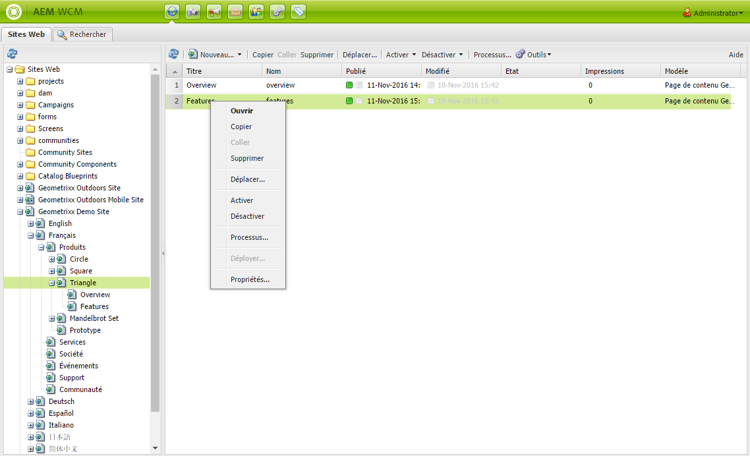Open the Désactiver toolbar dropdown
This screenshot has height=456, width=750.
coord(442,55)
